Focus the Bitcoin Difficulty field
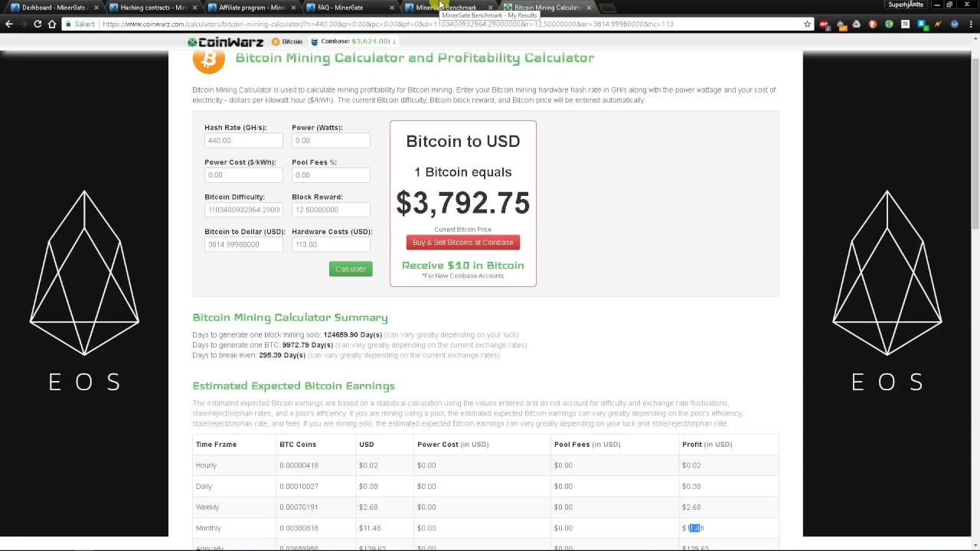Screen dimensions: 980x551 tap(243, 210)
